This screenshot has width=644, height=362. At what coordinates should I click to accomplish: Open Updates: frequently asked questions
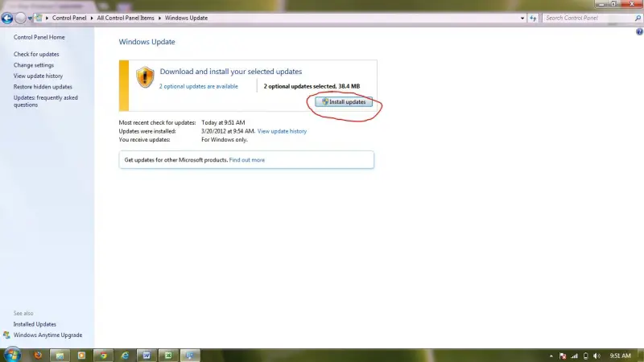coord(46,101)
